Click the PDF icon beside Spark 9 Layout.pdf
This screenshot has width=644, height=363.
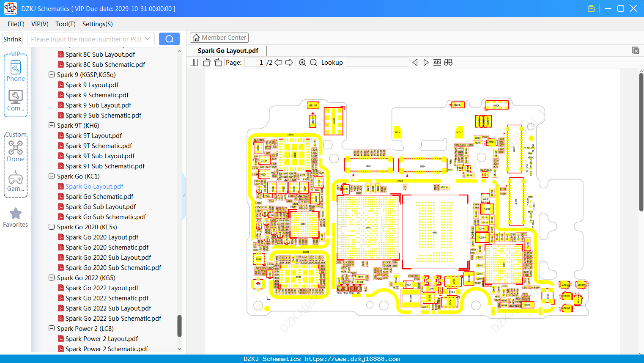click(x=61, y=85)
